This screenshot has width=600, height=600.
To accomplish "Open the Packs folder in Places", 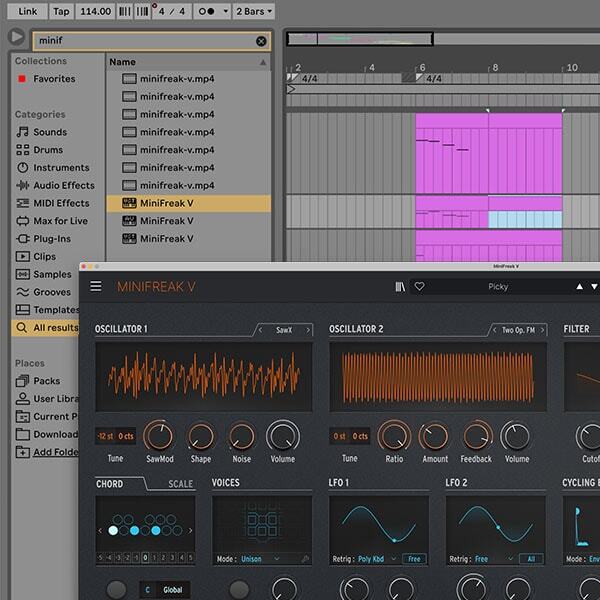I will (46, 381).
